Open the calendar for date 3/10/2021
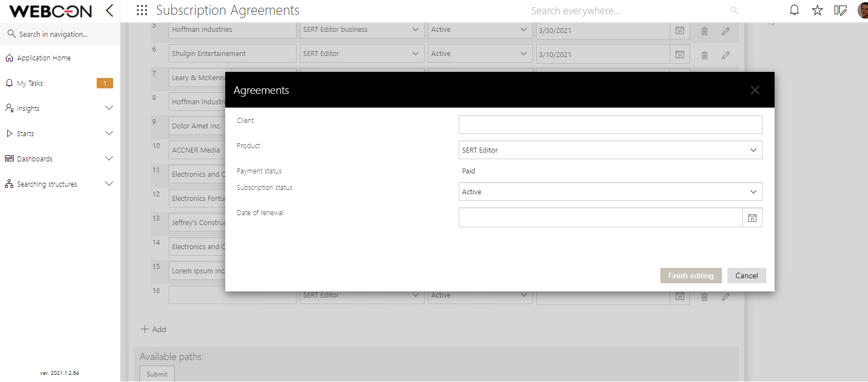This screenshot has height=382, width=868. click(x=680, y=54)
